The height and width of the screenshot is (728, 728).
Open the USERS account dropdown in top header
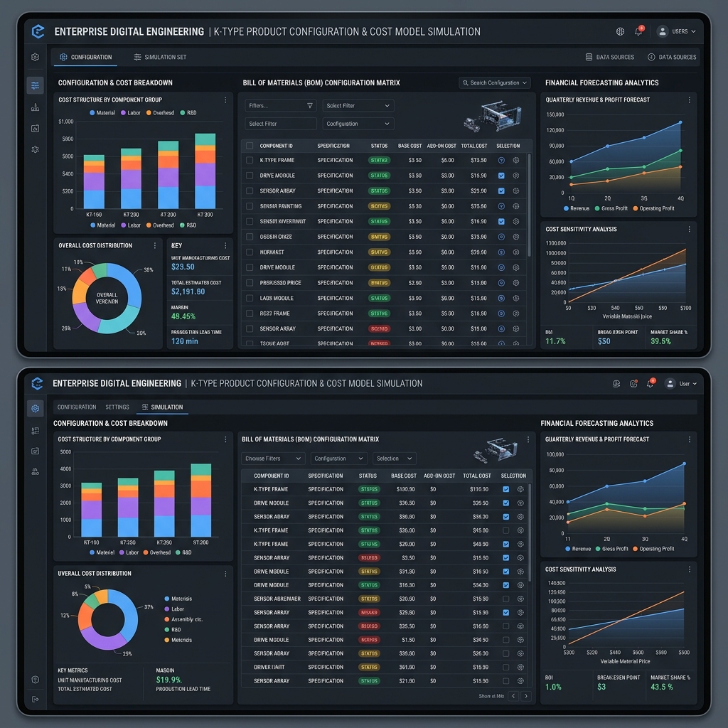click(x=676, y=31)
